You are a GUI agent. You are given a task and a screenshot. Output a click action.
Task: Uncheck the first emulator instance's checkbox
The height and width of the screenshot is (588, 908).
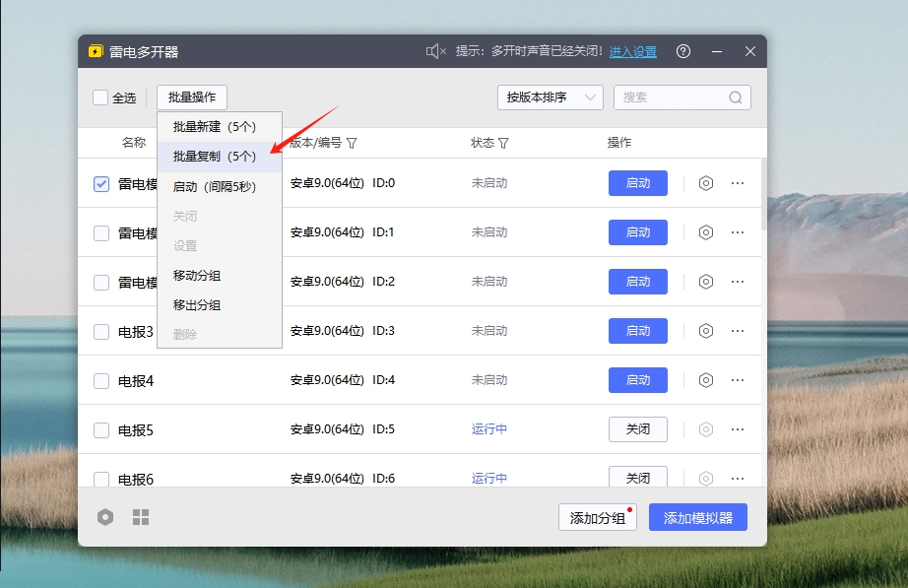[99, 183]
